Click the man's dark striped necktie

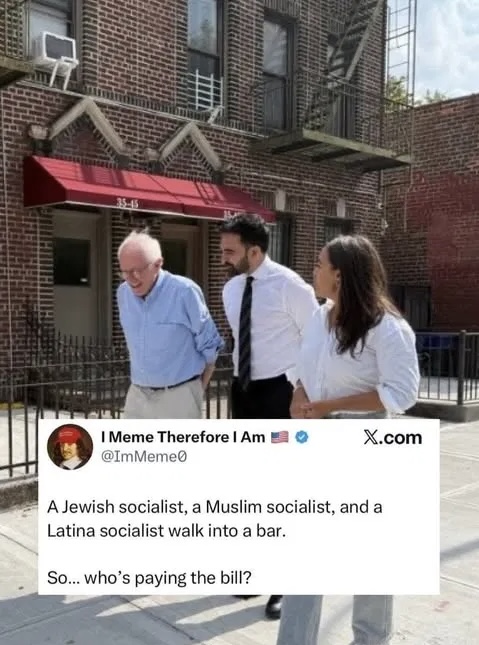click(245, 332)
